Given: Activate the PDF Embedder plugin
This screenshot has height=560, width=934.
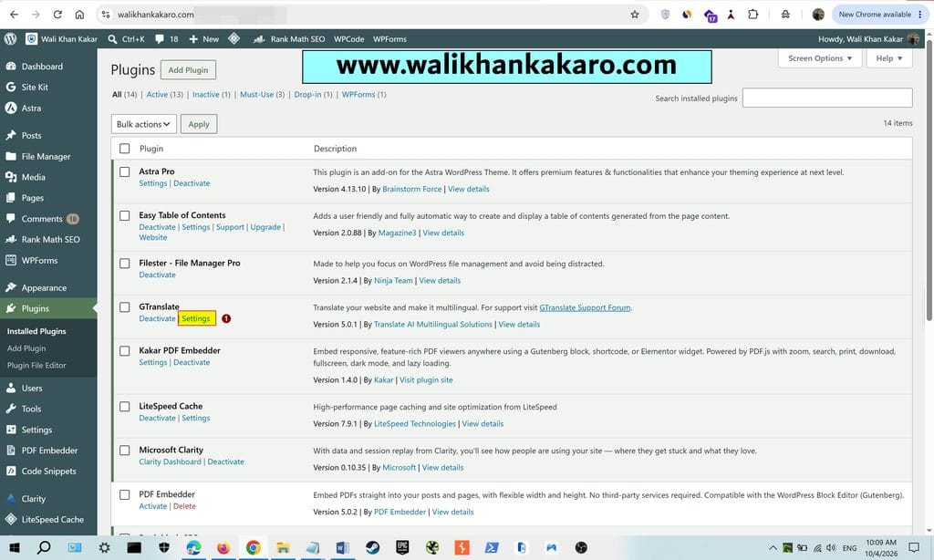Looking at the screenshot, I should point(153,506).
